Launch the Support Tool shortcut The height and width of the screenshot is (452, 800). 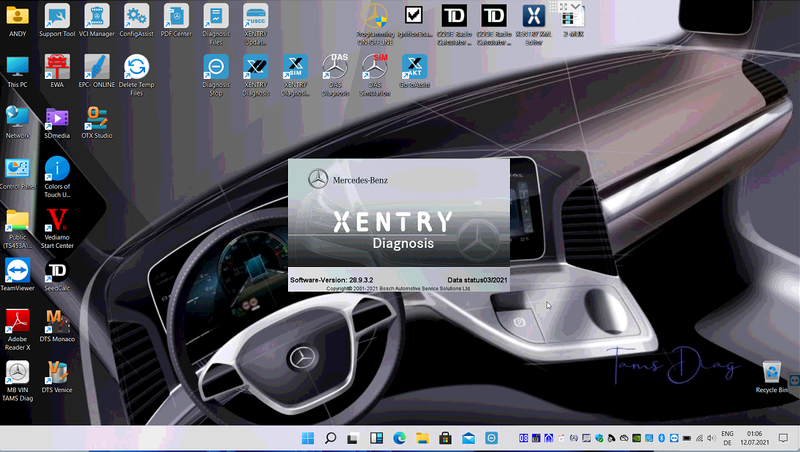(57, 20)
